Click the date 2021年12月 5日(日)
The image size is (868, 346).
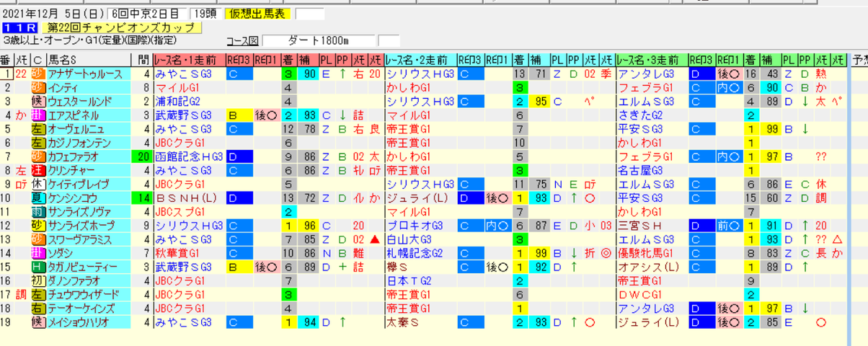(54, 14)
